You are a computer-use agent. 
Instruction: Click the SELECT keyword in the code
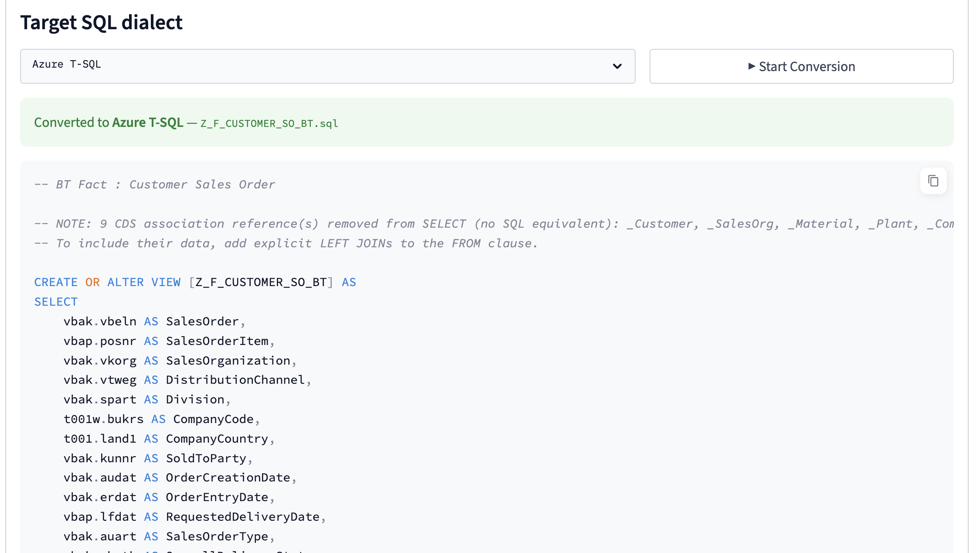coord(56,301)
